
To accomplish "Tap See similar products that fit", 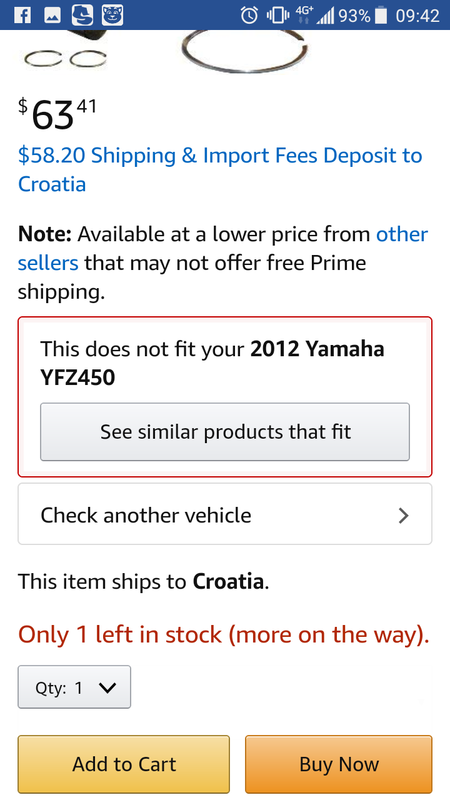I will click(x=225, y=432).
